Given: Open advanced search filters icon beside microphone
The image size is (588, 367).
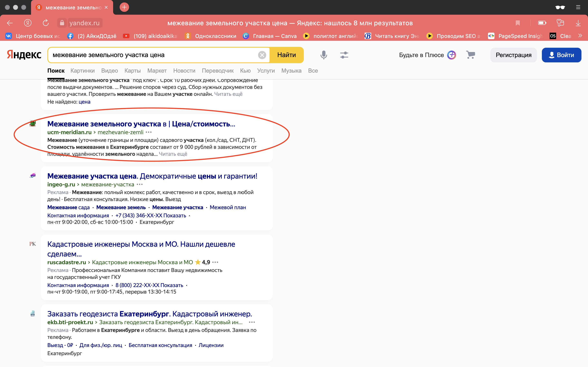Looking at the screenshot, I should tap(344, 55).
